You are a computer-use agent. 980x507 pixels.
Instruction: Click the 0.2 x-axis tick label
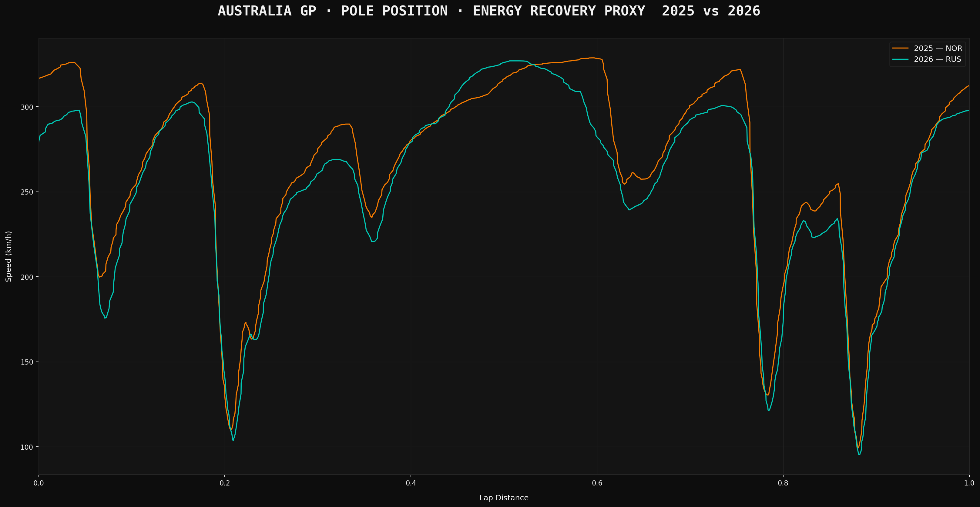click(225, 483)
